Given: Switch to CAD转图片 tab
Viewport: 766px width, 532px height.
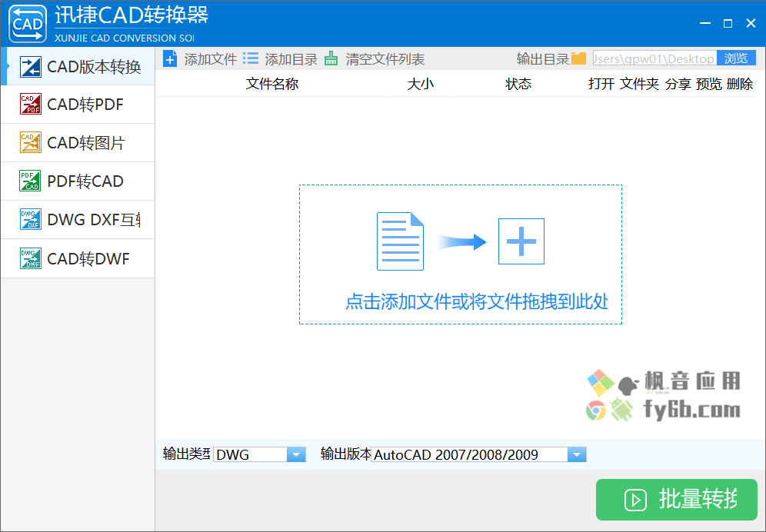Looking at the screenshot, I should coord(78,143).
